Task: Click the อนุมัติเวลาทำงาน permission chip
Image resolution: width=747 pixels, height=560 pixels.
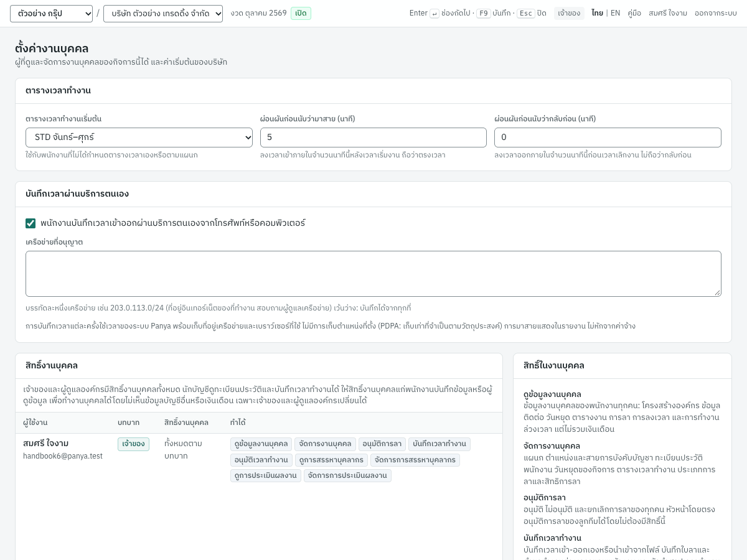Action: [x=261, y=460]
